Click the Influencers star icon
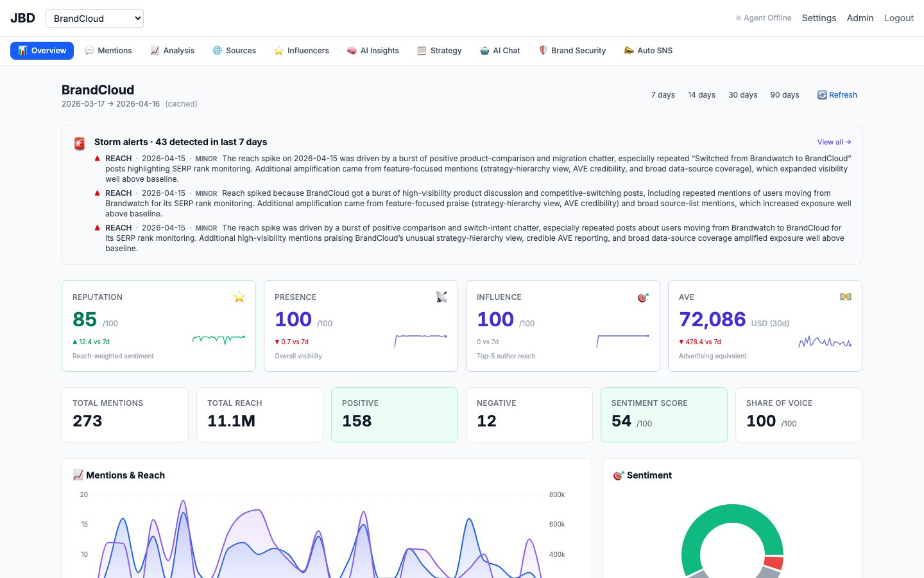The height and width of the screenshot is (578, 924). (278, 51)
